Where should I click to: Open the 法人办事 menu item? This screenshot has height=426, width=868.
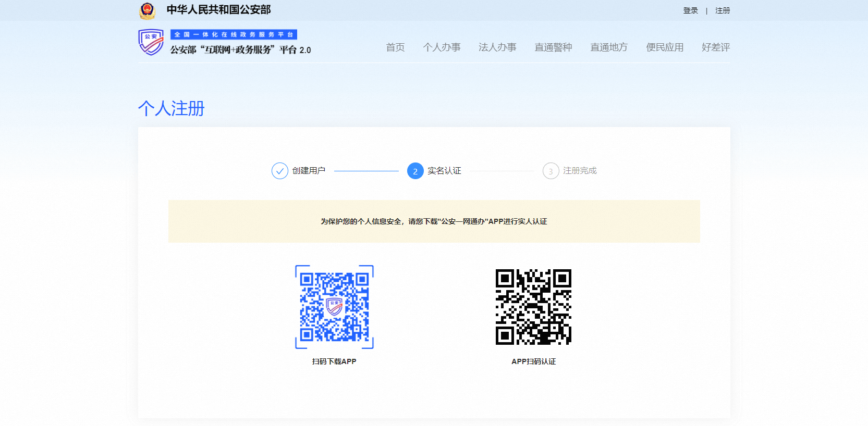(497, 47)
